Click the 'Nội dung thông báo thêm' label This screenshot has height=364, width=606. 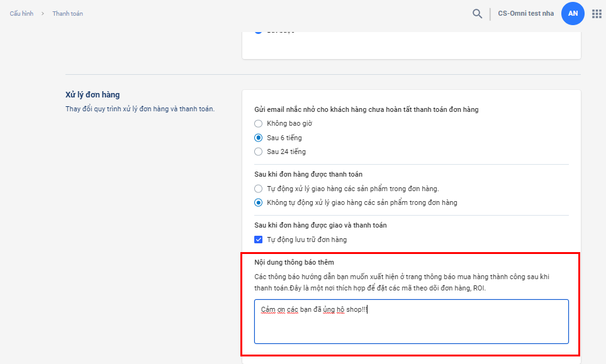click(x=294, y=262)
